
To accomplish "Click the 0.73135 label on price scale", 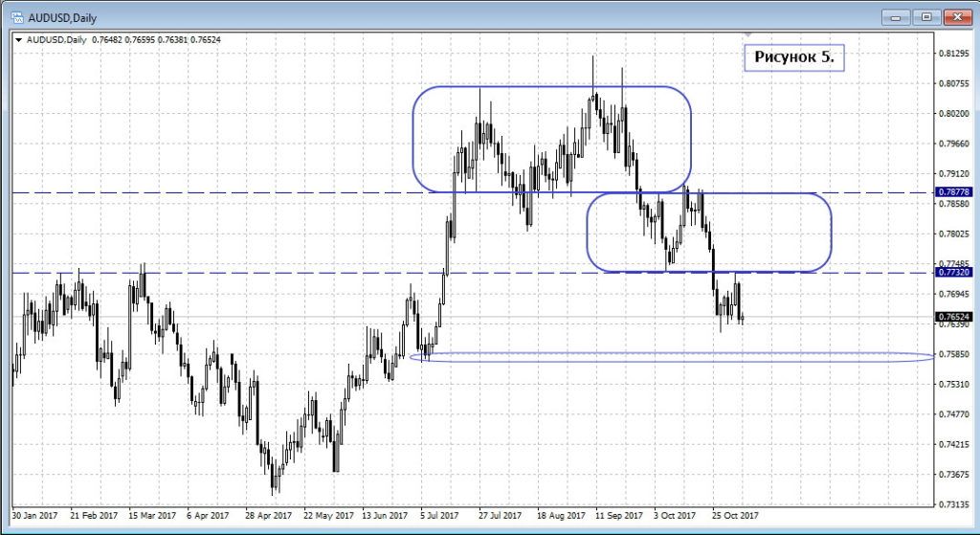I will 955,504.
